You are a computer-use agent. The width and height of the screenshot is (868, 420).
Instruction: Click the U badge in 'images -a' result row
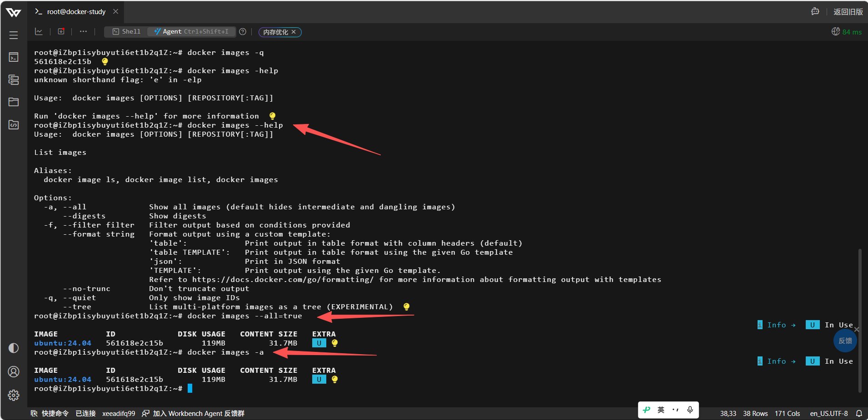pyautogui.click(x=319, y=379)
